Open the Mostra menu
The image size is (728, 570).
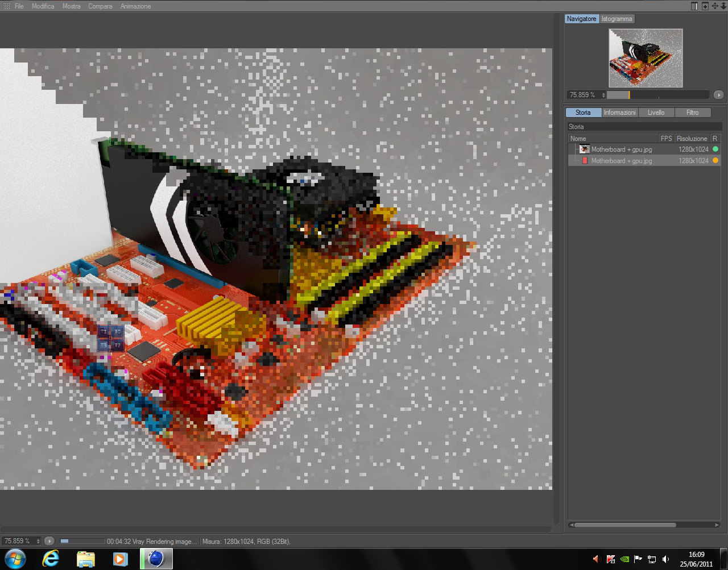(x=72, y=6)
